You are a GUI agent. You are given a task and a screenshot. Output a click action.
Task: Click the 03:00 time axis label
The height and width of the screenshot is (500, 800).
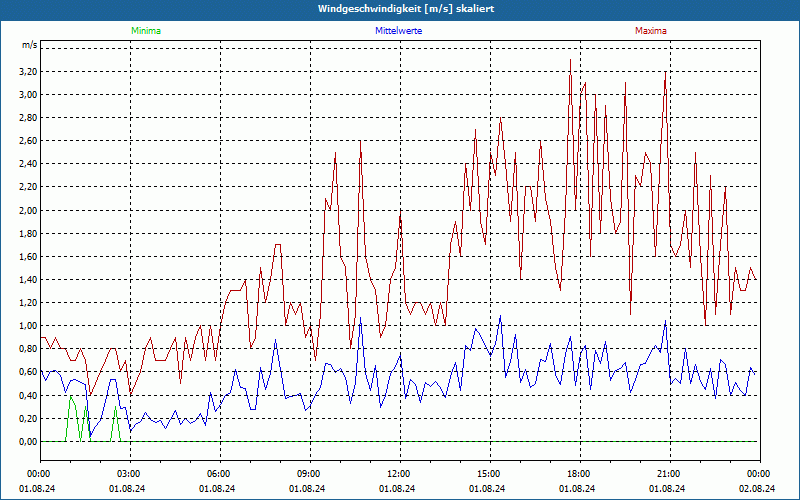[130, 474]
